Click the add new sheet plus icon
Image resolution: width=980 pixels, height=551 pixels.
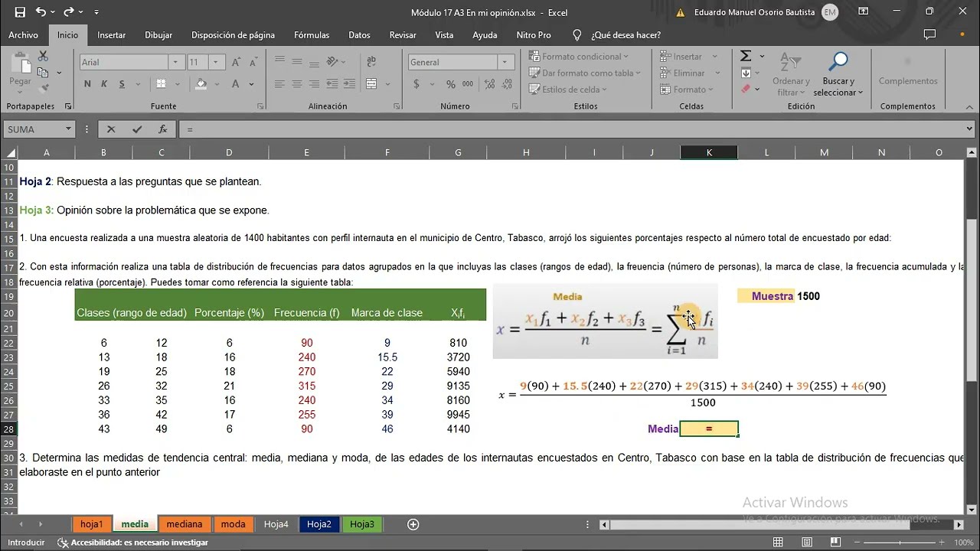point(413,524)
